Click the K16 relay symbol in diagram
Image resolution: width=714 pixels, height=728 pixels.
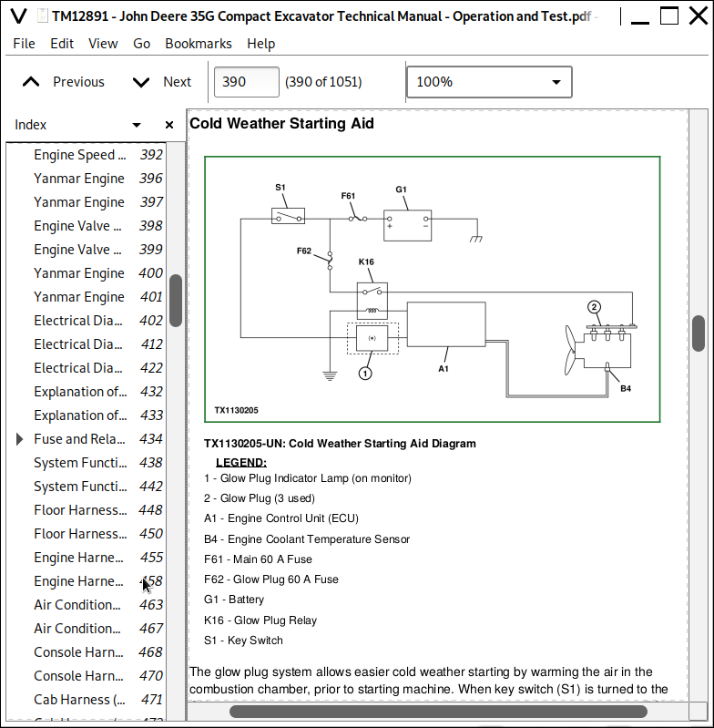372,300
